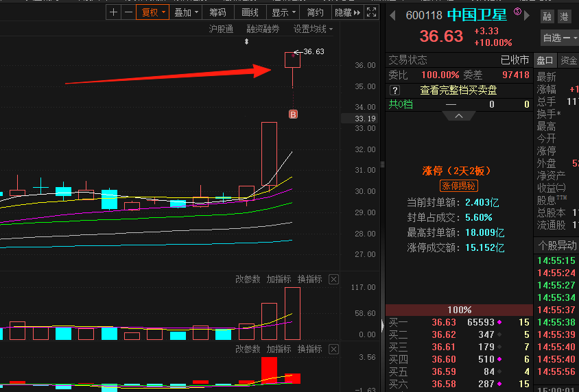The image size is (579, 392).
Task: Click the 14:55:15 tick entry
Action: [x=556, y=260]
